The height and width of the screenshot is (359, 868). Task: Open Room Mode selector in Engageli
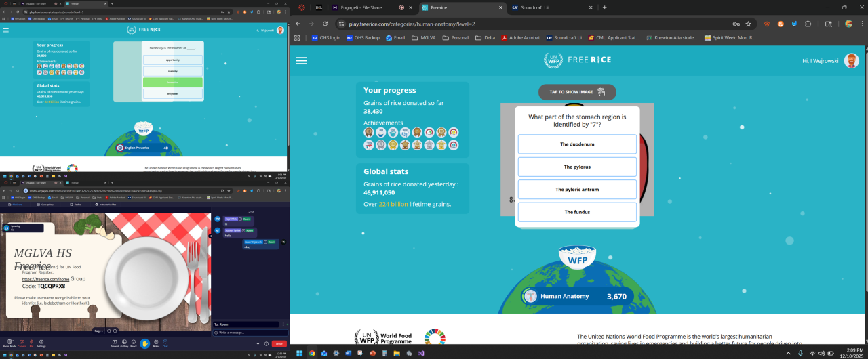pyautogui.click(x=9, y=343)
